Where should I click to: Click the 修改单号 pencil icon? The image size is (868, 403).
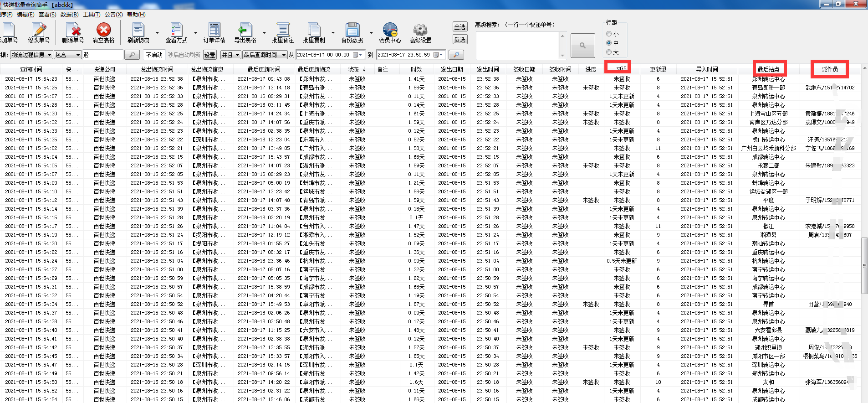[39, 30]
